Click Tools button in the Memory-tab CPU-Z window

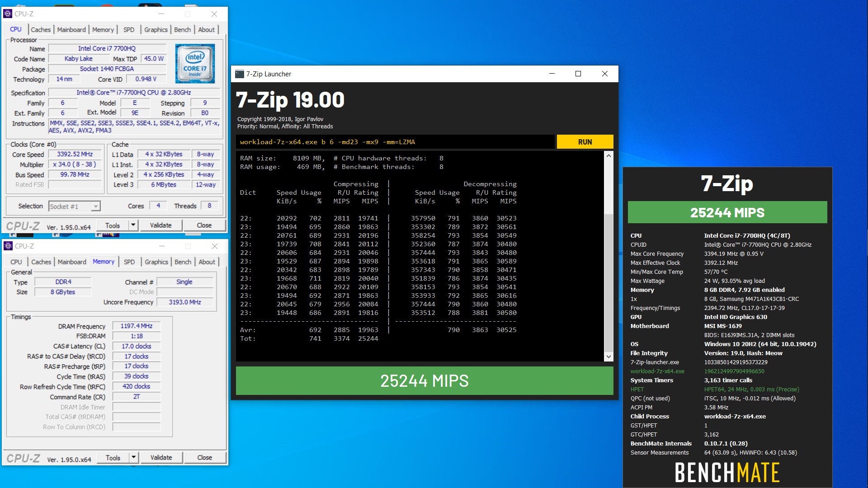[113, 457]
